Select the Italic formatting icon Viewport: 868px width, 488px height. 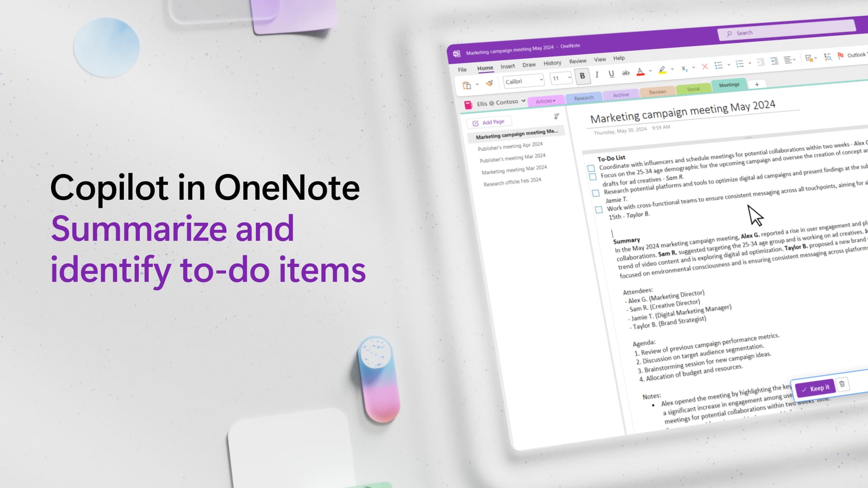click(x=597, y=75)
